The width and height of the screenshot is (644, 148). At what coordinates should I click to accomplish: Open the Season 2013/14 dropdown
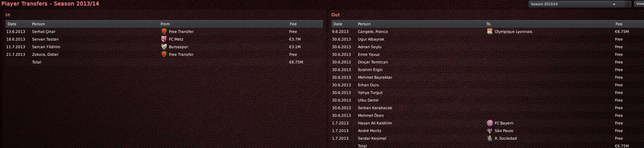point(573,4)
